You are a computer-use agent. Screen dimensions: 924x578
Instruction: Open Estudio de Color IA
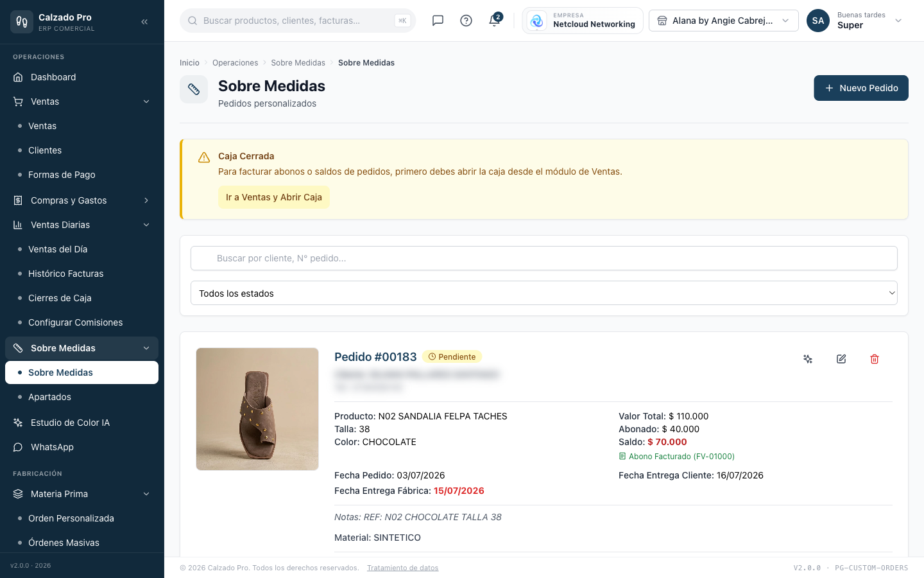tap(82, 423)
